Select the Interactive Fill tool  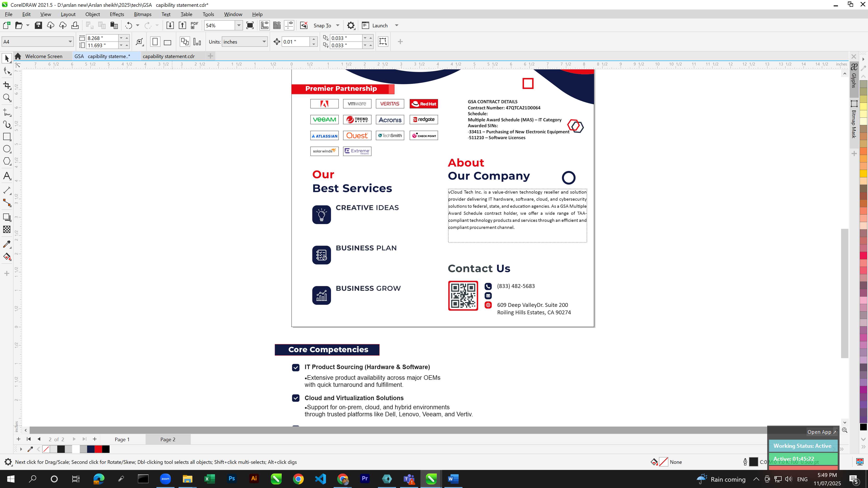7,257
